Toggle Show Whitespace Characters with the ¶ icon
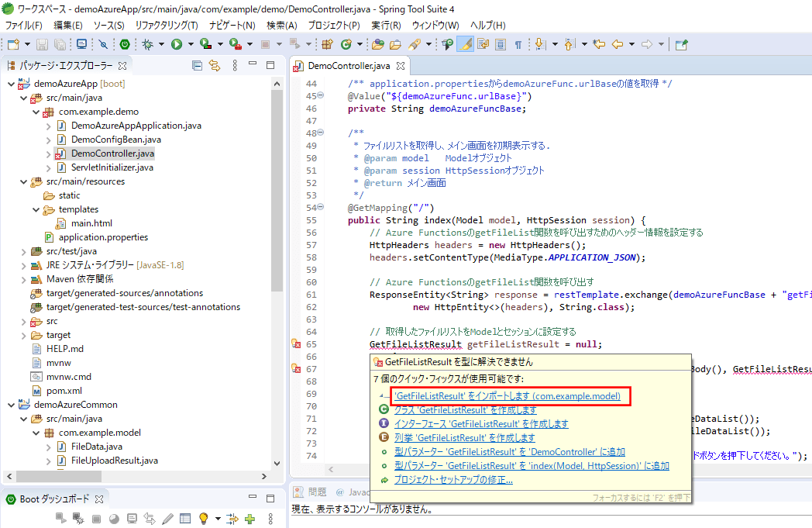Image resolution: width=812 pixels, height=528 pixels. [518, 44]
